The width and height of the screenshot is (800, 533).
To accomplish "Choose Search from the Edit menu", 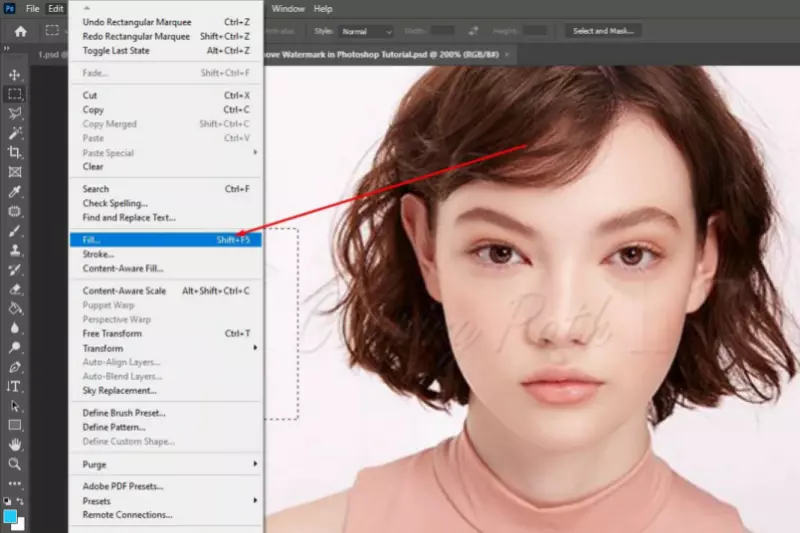I will click(165, 189).
